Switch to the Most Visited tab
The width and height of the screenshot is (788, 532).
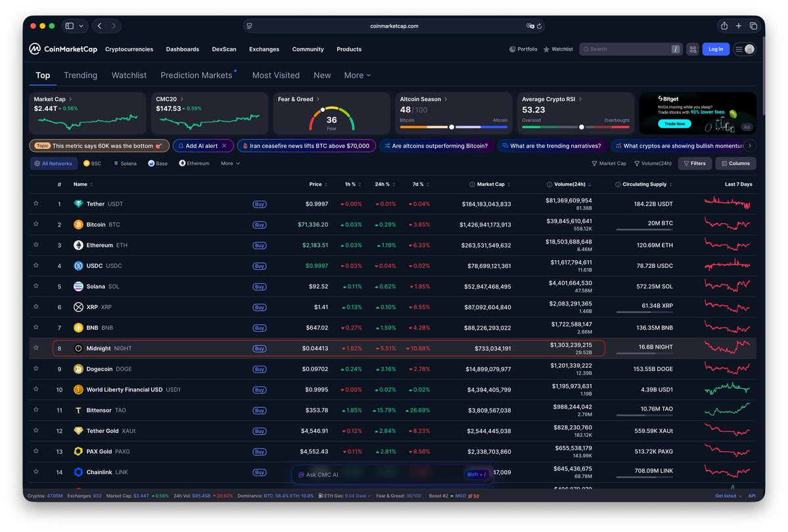click(276, 76)
